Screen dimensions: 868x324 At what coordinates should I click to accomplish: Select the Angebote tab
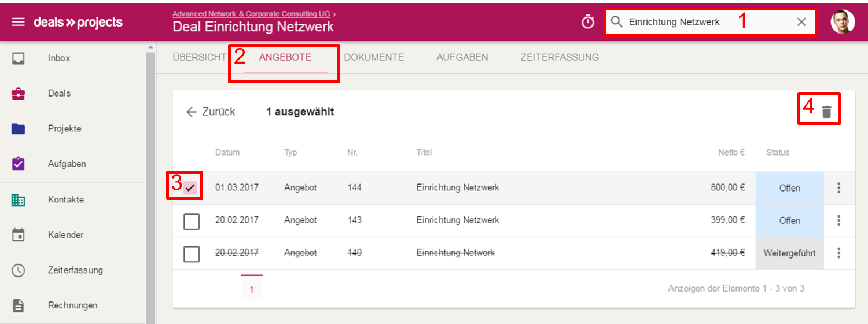[285, 57]
